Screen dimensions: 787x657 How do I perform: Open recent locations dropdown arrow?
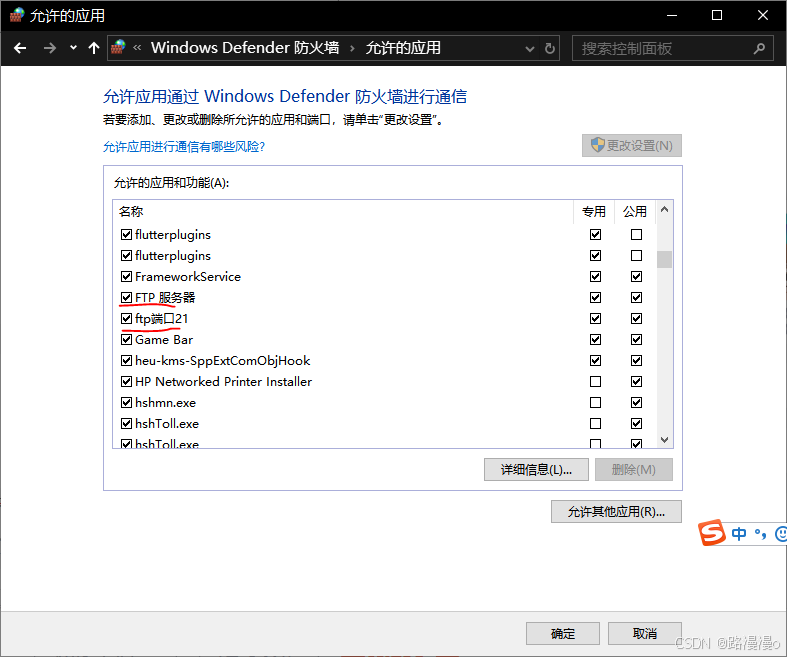[x=73, y=48]
